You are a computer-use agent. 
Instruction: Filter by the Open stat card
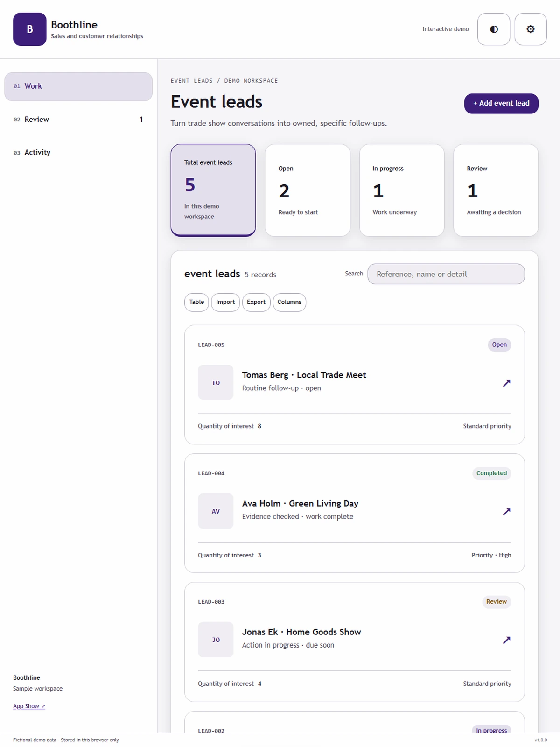pos(308,190)
